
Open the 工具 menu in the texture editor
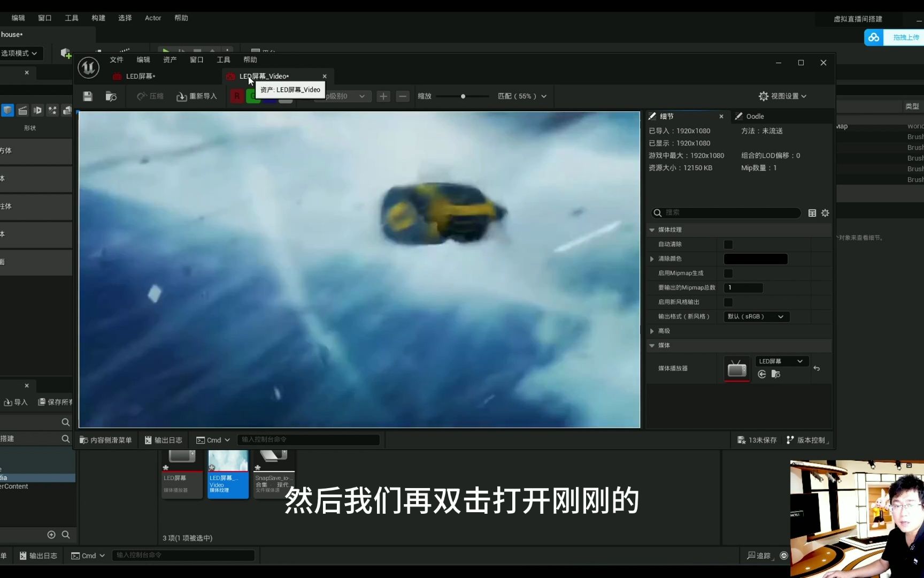(224, 60)
